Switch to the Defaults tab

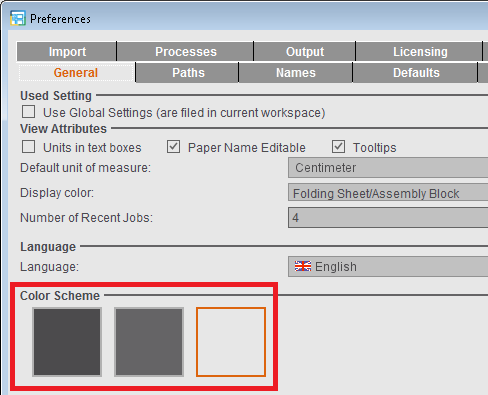click(x=415, y=73)
